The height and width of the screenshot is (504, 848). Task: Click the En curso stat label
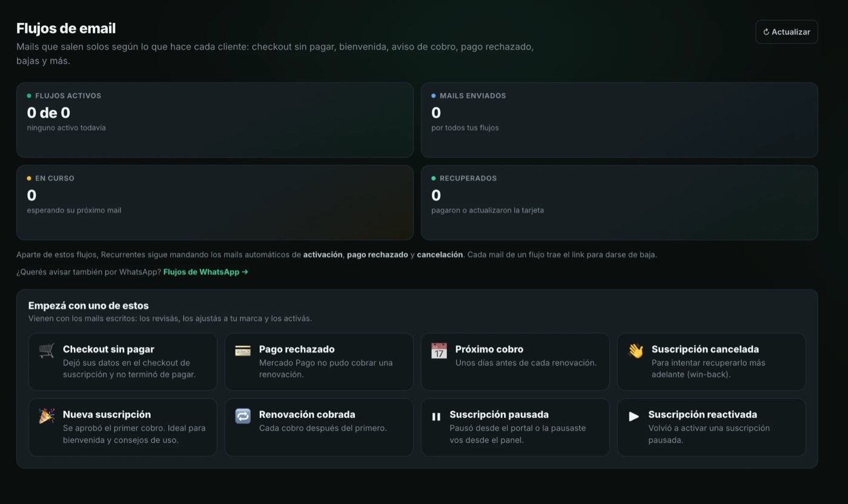[x=55, y=178]
